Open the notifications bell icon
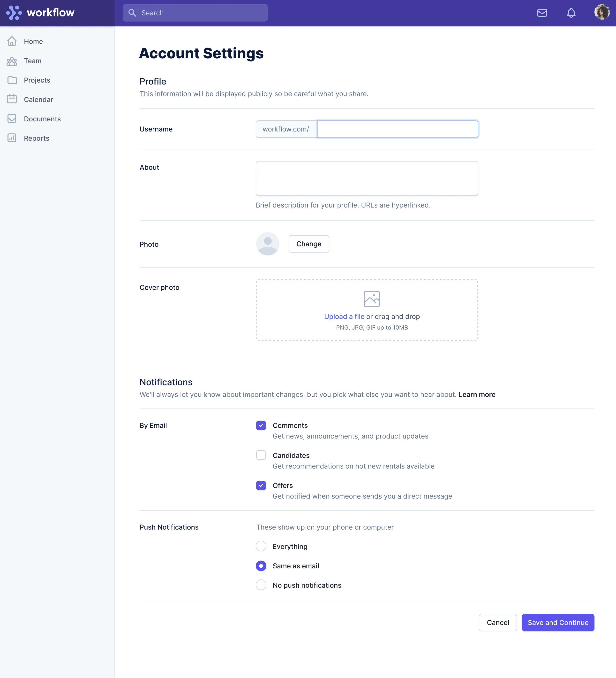 click(571, 13)
